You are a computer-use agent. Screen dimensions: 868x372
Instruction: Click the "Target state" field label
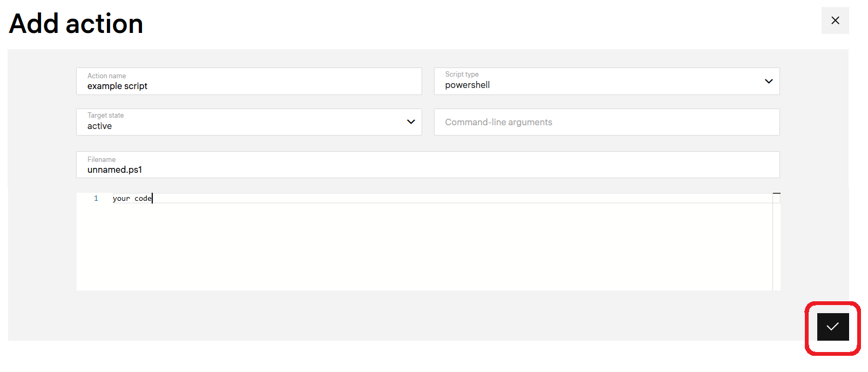[x=106, y=116]
